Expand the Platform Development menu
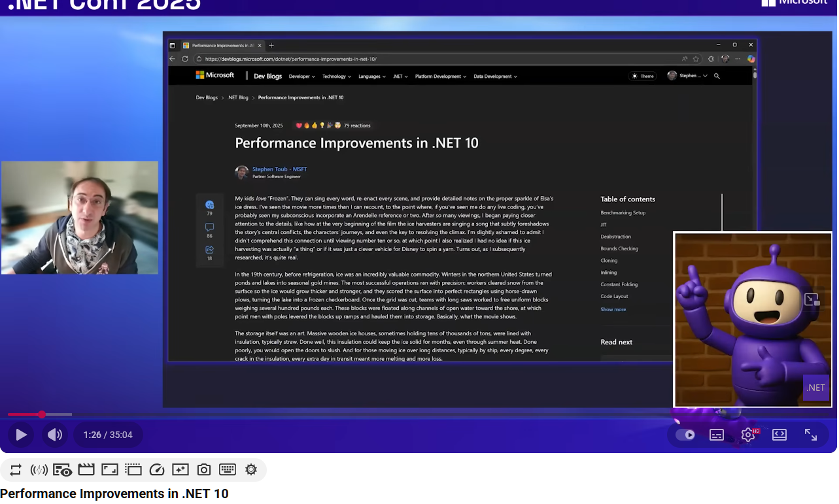The height and width of the screenshot is (504, 839). click(441, 76)
